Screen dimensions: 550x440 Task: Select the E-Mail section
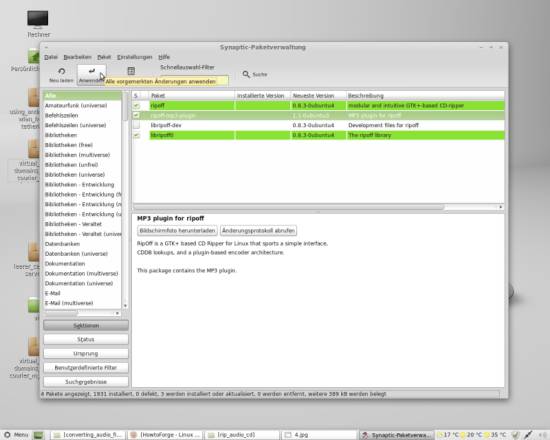click(x=82, y=293)
